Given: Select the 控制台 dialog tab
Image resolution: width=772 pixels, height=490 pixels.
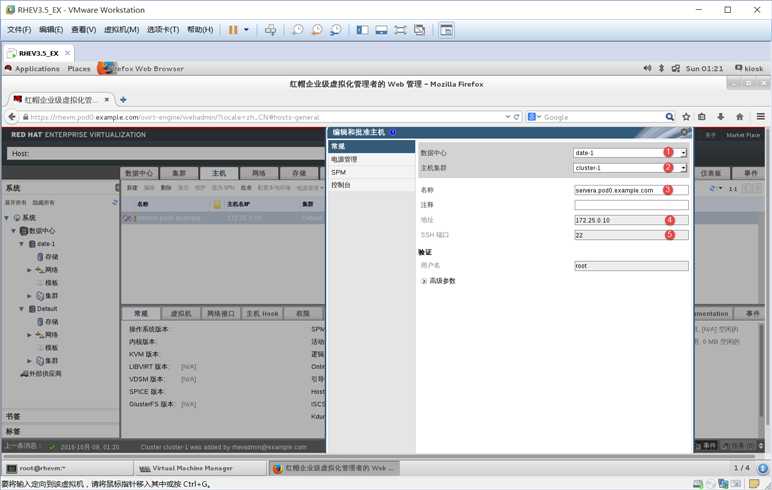Looking at the screenshot, I should 371,185.
